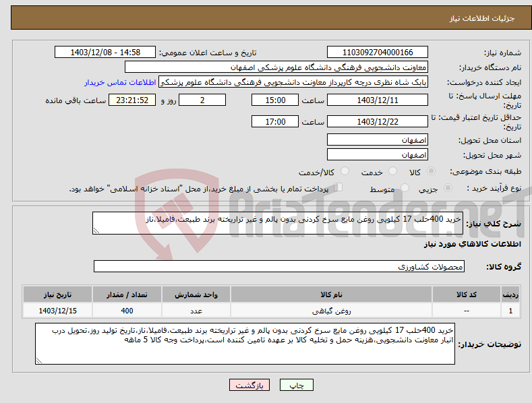Click the نام دستگاه خریدار label
The width and height of the screenshot is (532, 403).
tap(490, 68)
